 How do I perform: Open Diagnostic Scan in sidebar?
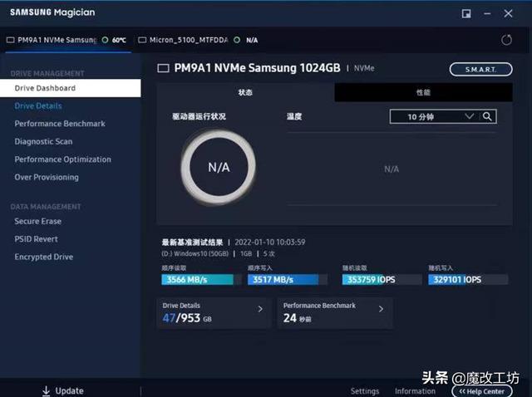pyautogui.click(x=43, y=141)
